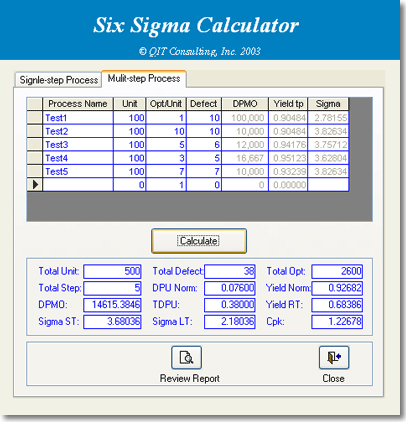Image resolution: width=406 pixels, height=422 pixels.
Task: Select the current row arrow indicator
Action: 35,184
